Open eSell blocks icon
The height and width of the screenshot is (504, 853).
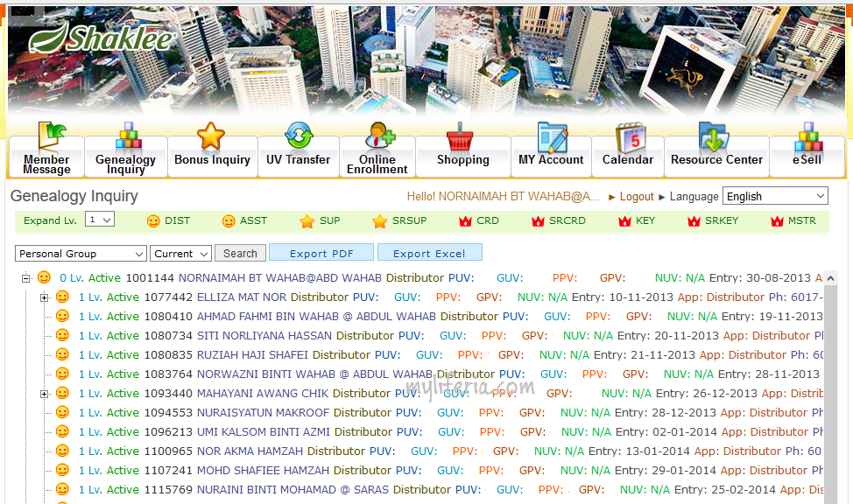tap(807, 136)
